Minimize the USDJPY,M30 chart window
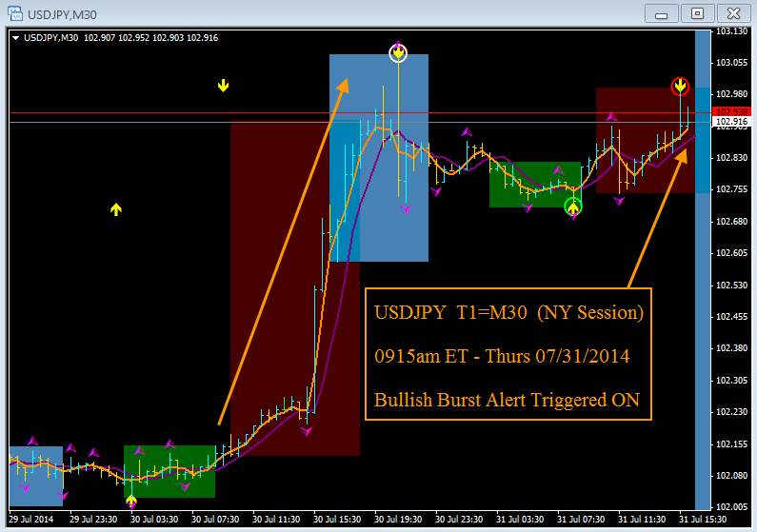The width and height of the screenshot is (757, 532). tap(662, 13)
